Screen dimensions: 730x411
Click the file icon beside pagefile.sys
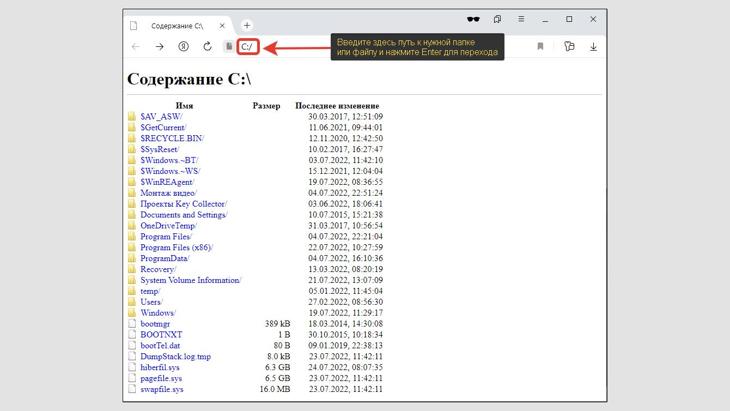(x=132, y=378)
